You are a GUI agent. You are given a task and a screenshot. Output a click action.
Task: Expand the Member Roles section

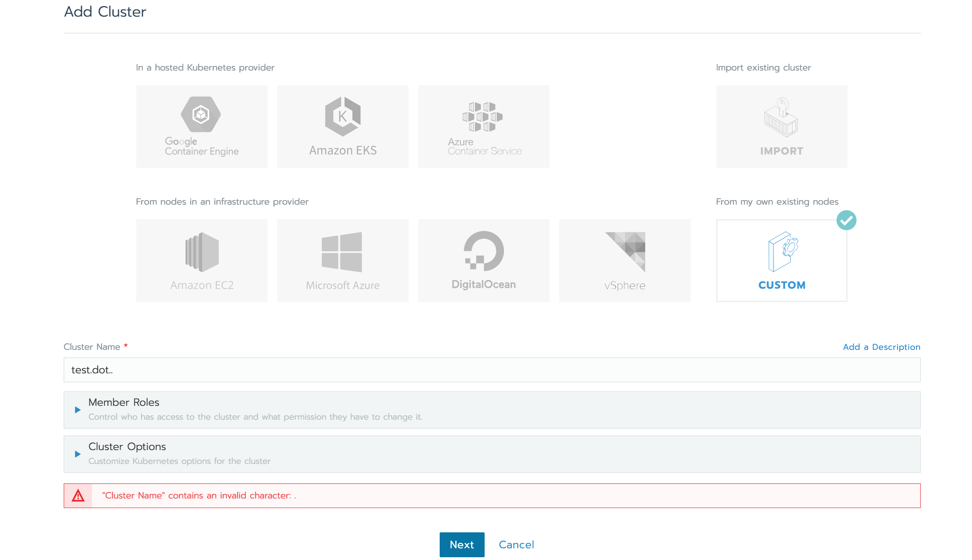(492, 410)
